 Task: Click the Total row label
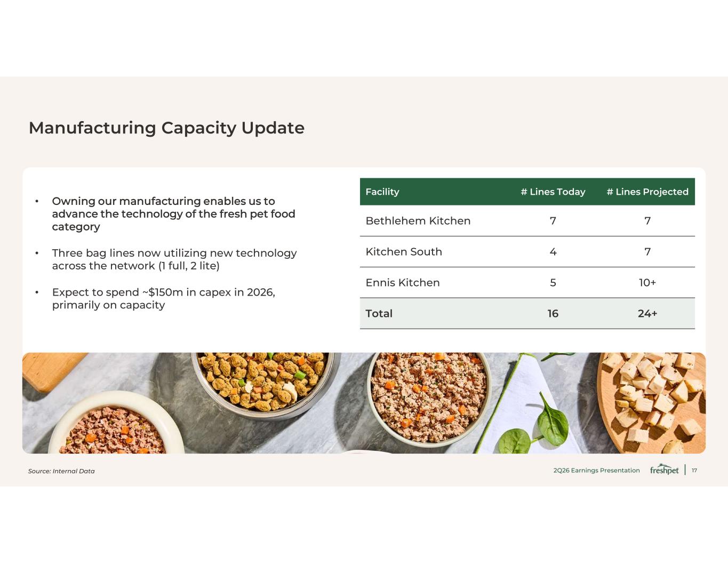coord(379,314)
